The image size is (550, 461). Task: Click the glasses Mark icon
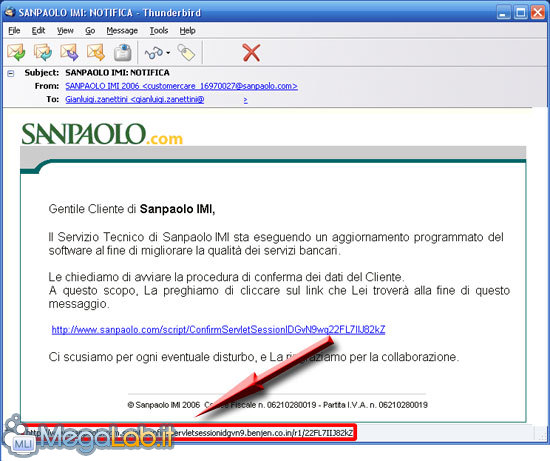tap(154, 53)
